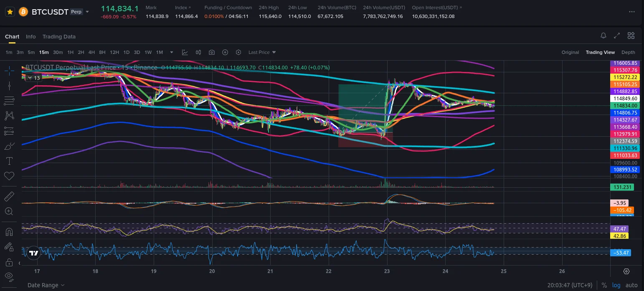Select the 1m timeframe
The height and width of the screenshot is (291, 644).
[x=9, y=52]
